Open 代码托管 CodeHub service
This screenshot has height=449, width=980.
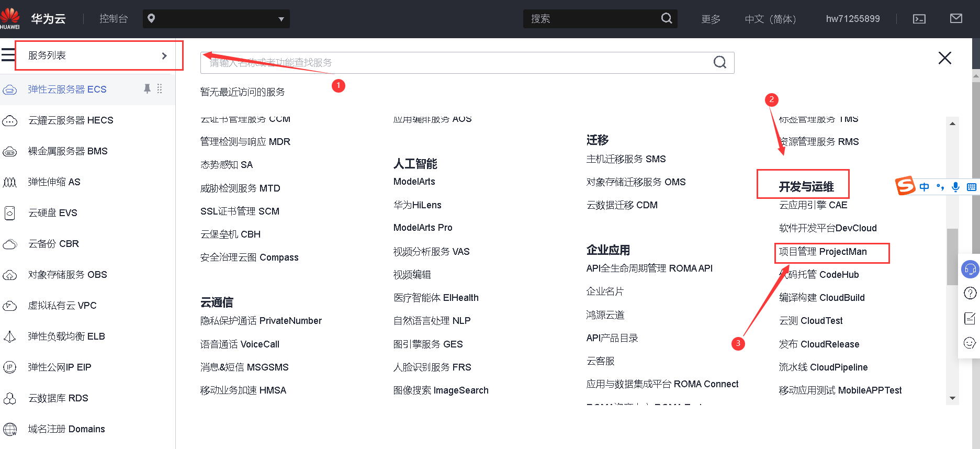tap(819, 275)
